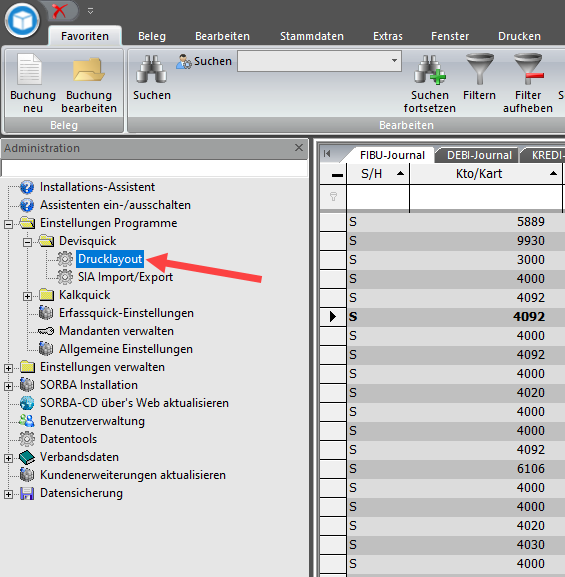Click Suchen fortsetzen binoculars icon
Image resolution: width=565 pixels, height=577 pixels.
pos(430,69)
